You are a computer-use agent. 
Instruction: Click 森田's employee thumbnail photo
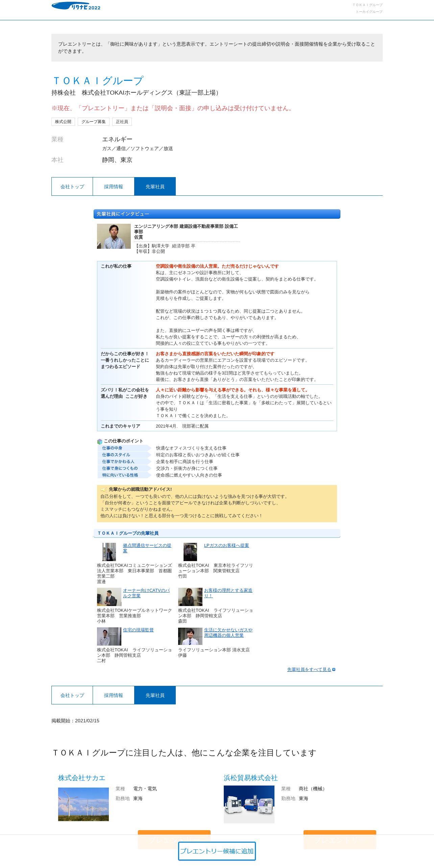190,597
